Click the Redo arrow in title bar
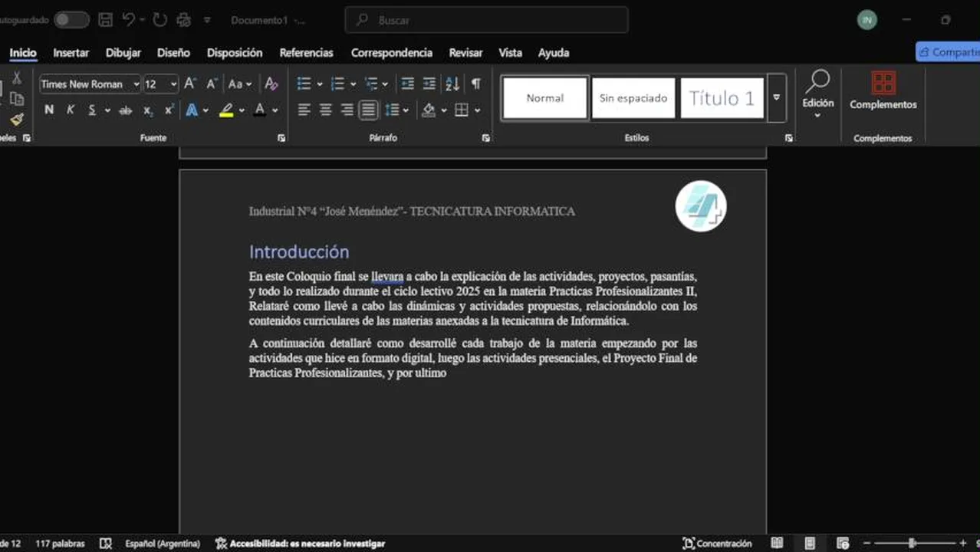 [x=159, y=20]
